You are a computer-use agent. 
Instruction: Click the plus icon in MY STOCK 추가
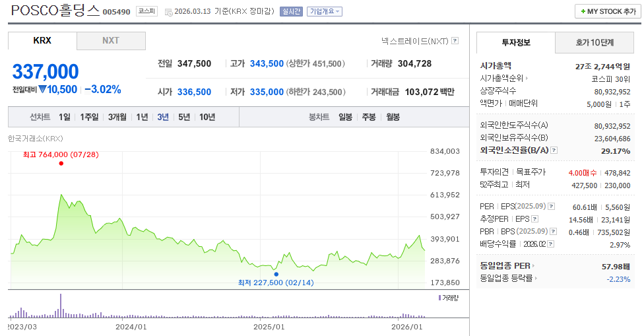pyautogui.click(x=583, y=11)
